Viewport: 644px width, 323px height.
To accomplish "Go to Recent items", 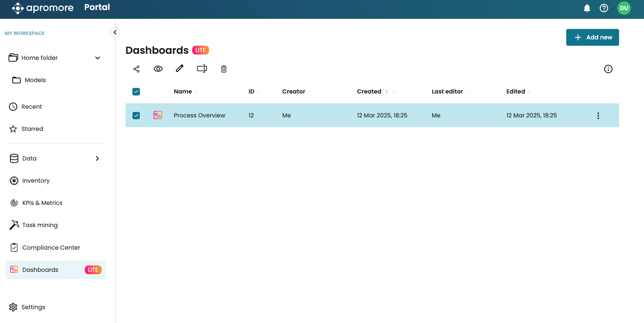I will 32,107.
